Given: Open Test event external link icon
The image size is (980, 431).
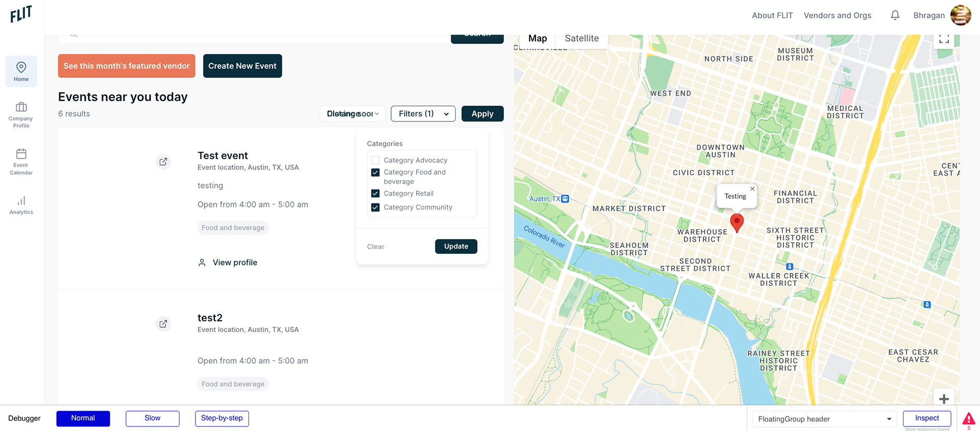Looking at the screenshot, I should (163, 162).
